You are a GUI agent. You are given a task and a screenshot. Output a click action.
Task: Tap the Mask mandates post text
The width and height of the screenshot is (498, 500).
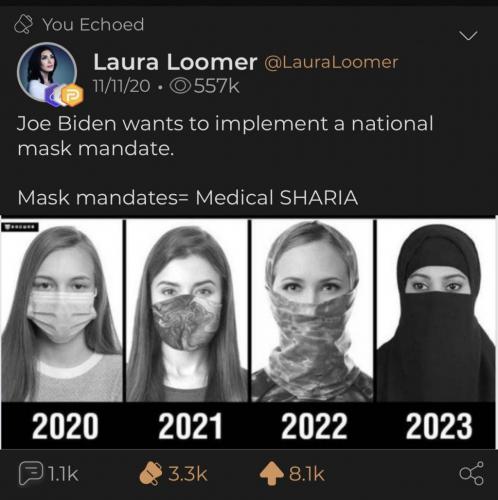coord(188,197)
